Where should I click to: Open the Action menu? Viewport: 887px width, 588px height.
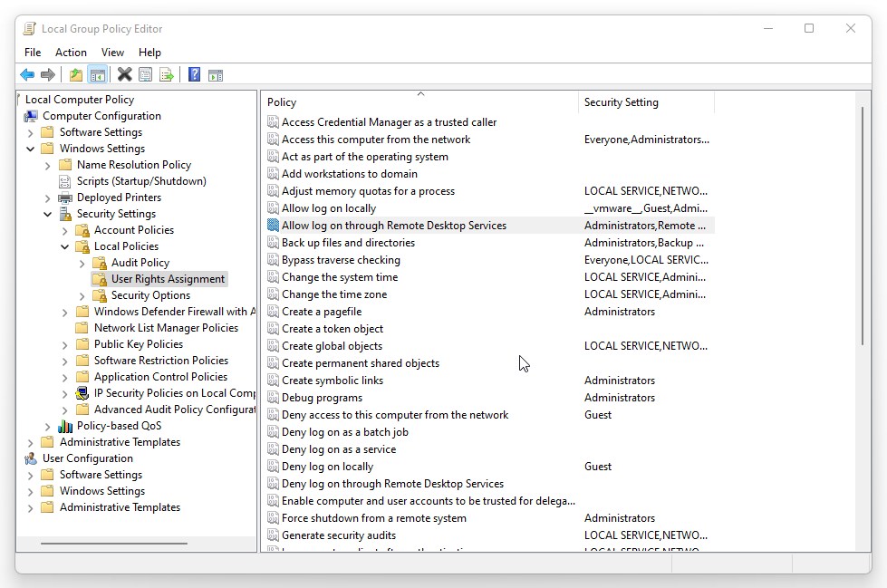pos(71,53)
